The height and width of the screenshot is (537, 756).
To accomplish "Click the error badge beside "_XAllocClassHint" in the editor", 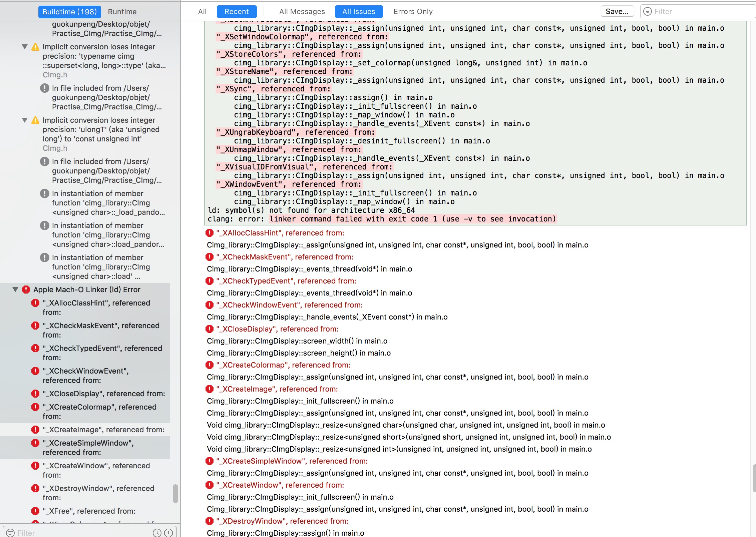I will tap(210, 233).
